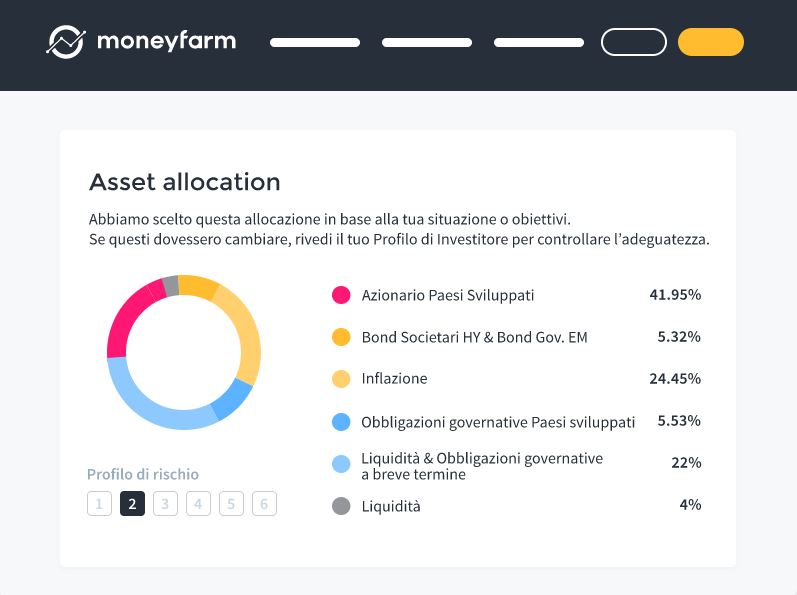
Task: Click the yellow filled header button
Action: (x=711, y=42)
